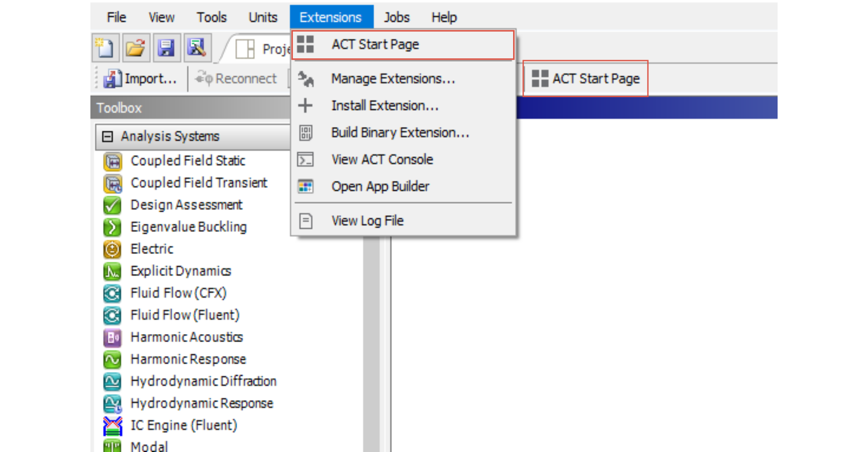The height and width of the screenshot is (452, 868).
Task: Click the Fluid Flow (Fluent) icon
Action: tap(112, 315)
